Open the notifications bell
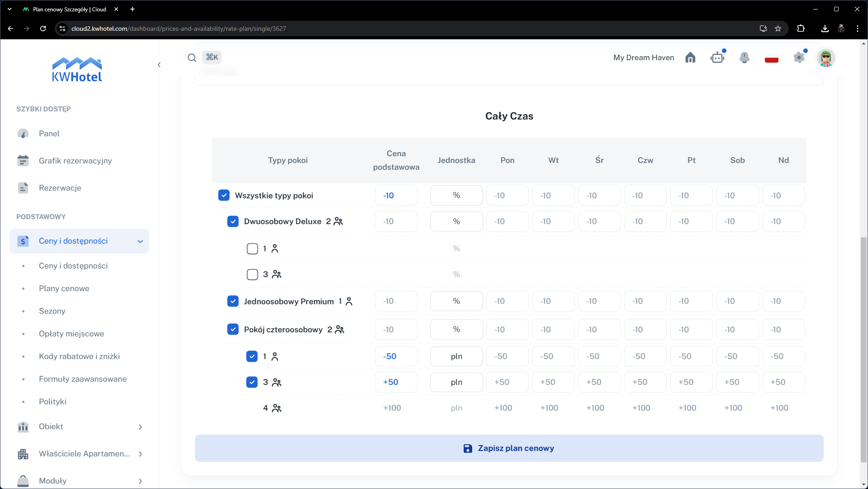868x489 pixels. 744,58
